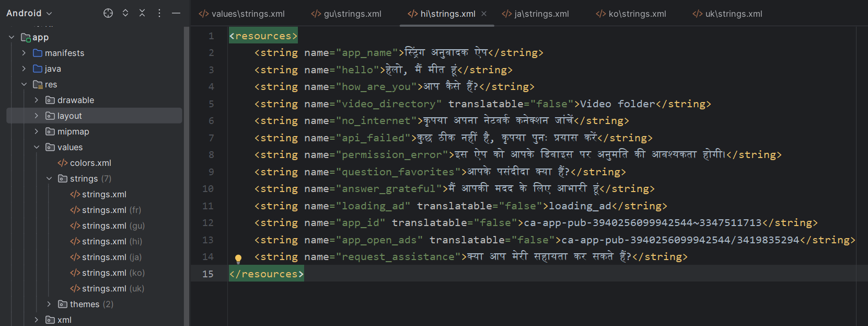Collapse the res folder
Screen dimensions: 868x326
24,84
